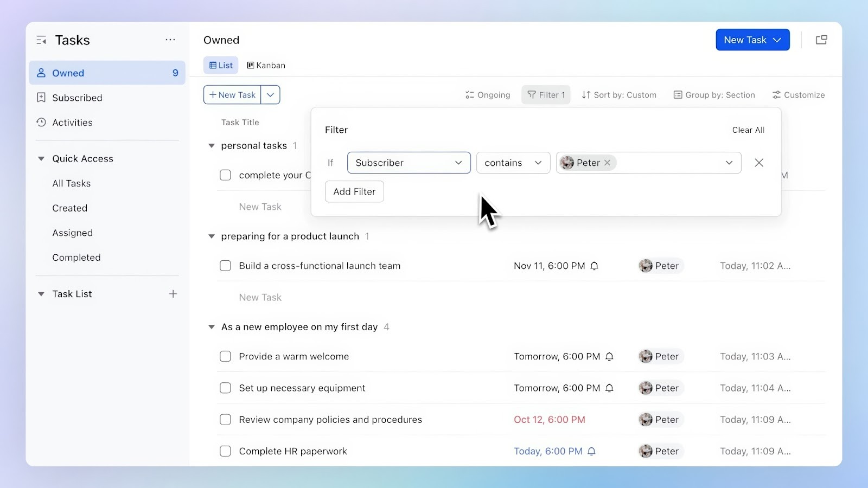Click Clear All in the Filter panel
868x488 pixels.
(x=748, y=130)
